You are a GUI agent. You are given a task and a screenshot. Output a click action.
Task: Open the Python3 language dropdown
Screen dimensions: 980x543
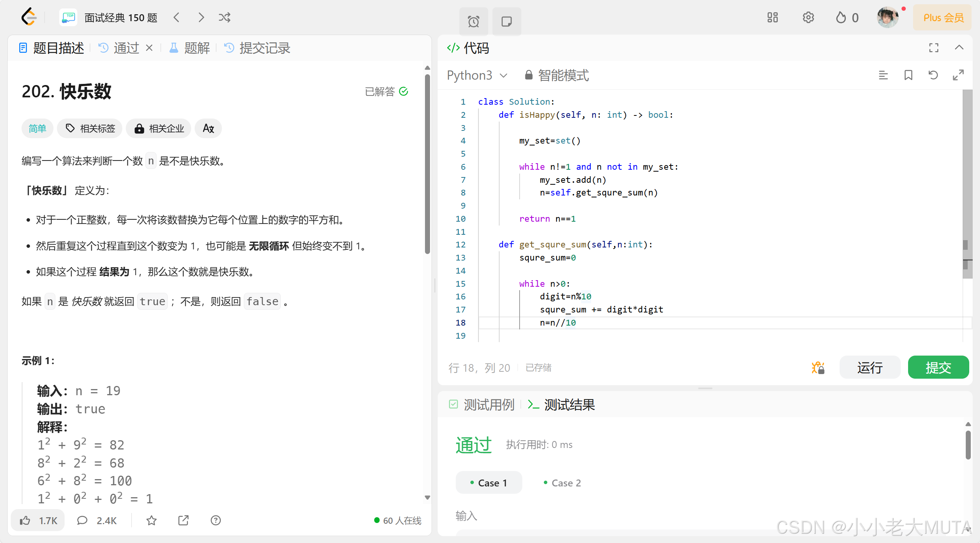477,75
